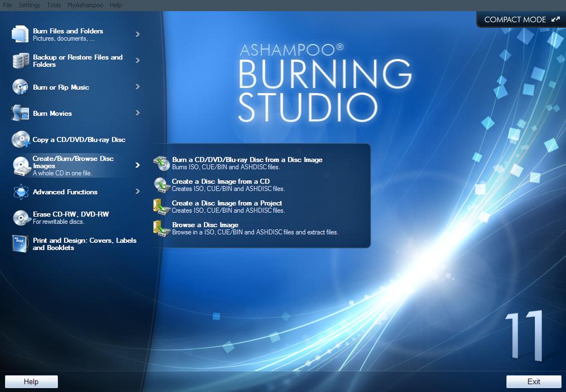Choose Browse a Disc Image
The width and height of the screenshot is (566, 392).
coord(205,224)
